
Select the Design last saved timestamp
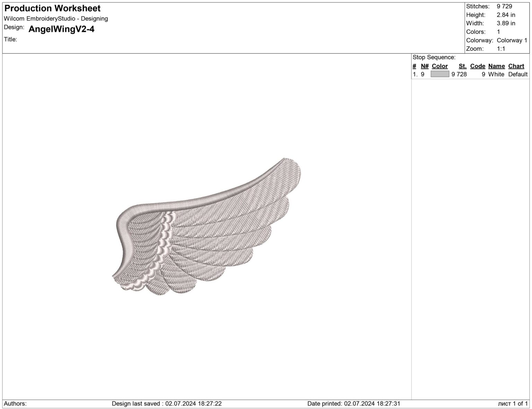166,403
